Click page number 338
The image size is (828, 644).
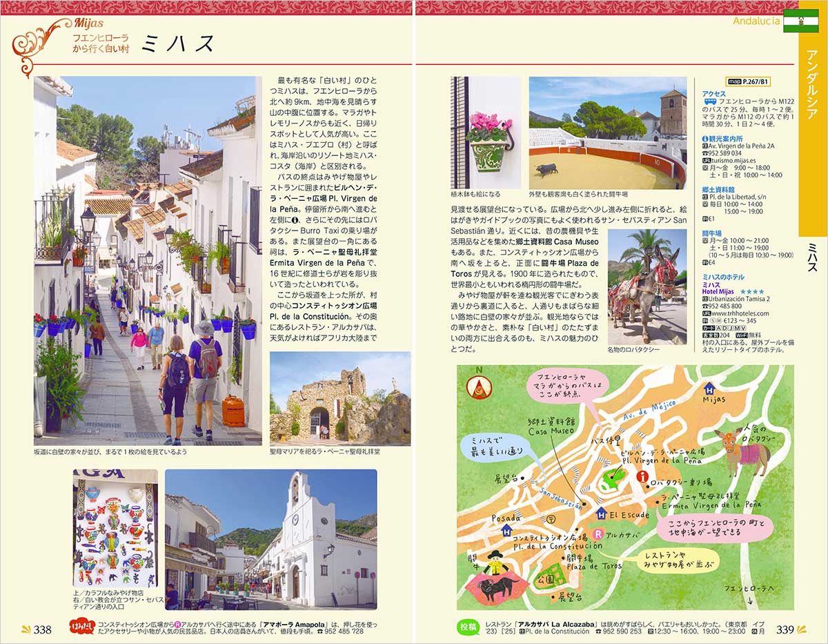pos(43,630)
